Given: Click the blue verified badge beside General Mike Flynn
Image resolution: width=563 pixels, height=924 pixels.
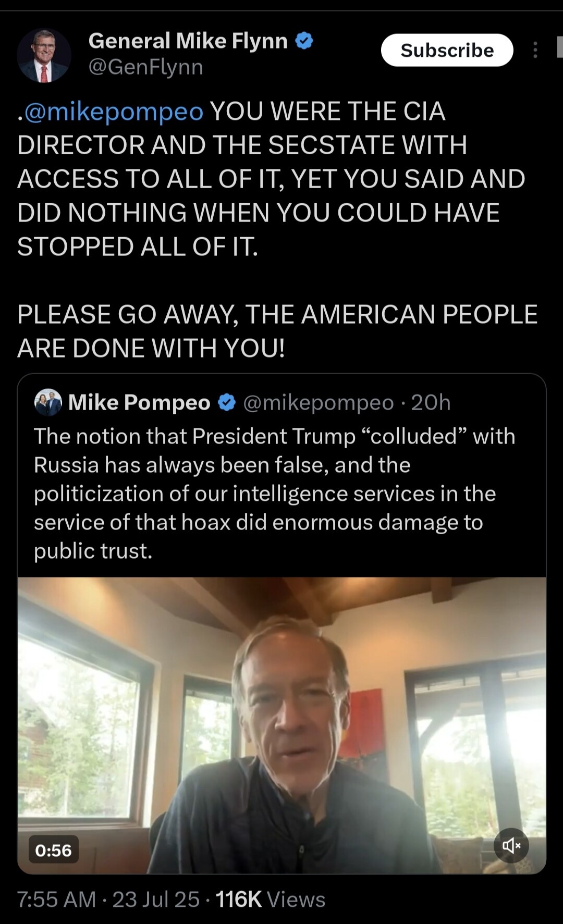Looking at the screenshot, I should coord(304,41).
